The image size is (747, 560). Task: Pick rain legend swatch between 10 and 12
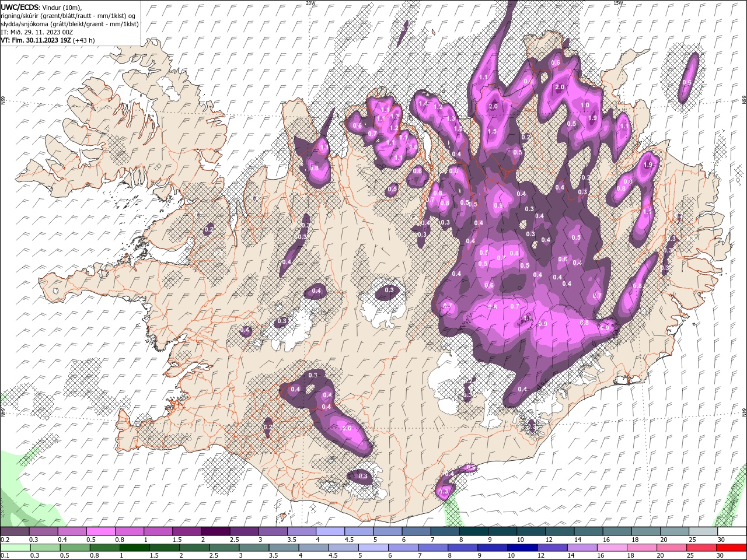coord(523,548)
